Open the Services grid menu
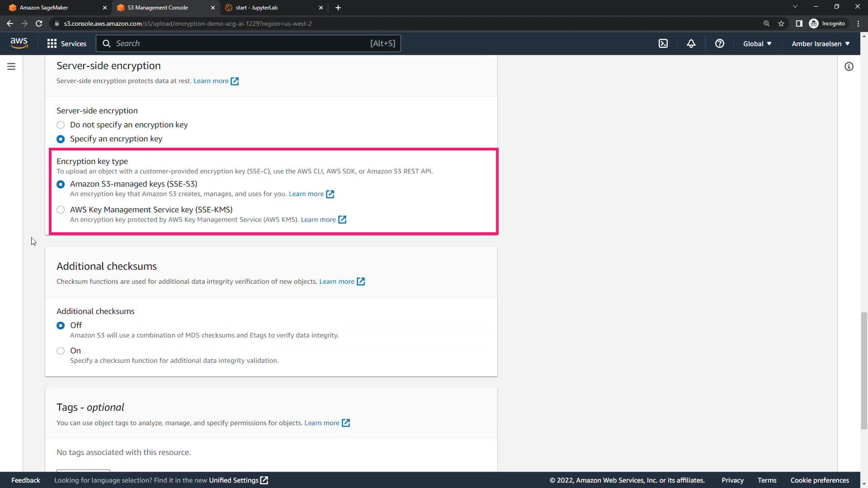This screenshot has height=488, width=868. click(x=66, y=43)
